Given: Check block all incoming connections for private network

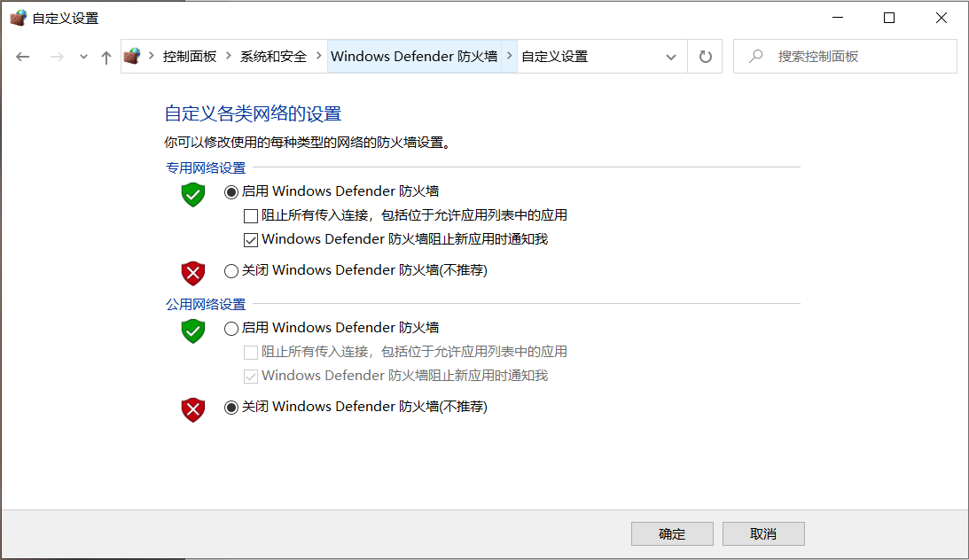Looking at the screenshot, I should (x=250, y=216).
